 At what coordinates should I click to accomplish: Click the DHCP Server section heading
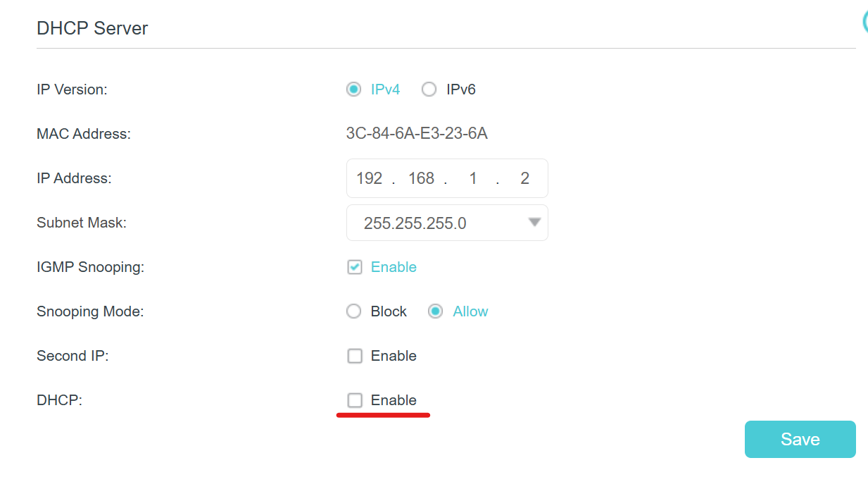(x=92, y=29)
